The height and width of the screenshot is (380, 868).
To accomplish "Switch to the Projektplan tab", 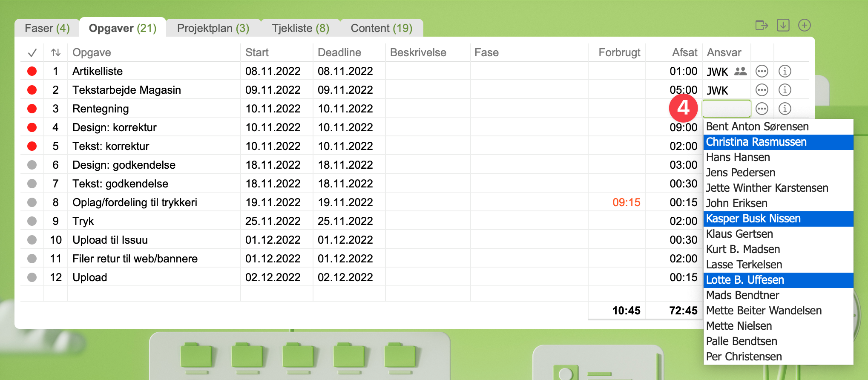I will pos(213,29).
